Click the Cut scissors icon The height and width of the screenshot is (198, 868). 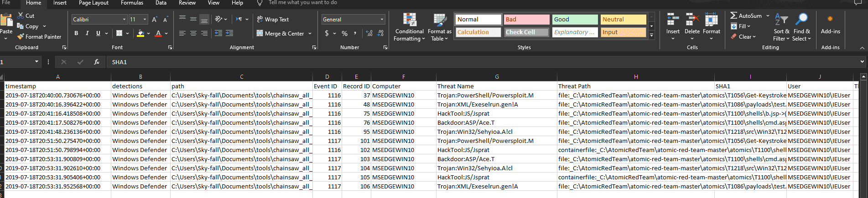(x=21, y=15)
